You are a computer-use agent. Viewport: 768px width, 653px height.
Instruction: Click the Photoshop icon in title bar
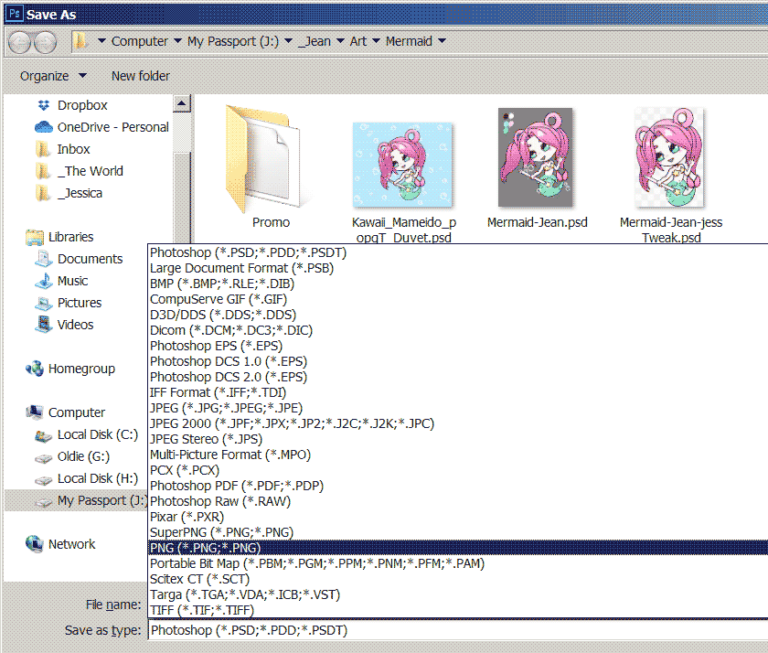15,13
